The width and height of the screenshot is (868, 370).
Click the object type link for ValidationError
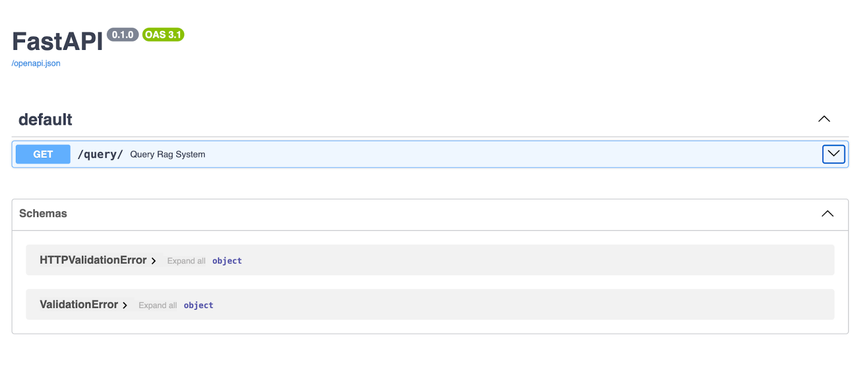pyautogui.click(x=198, y=305)
